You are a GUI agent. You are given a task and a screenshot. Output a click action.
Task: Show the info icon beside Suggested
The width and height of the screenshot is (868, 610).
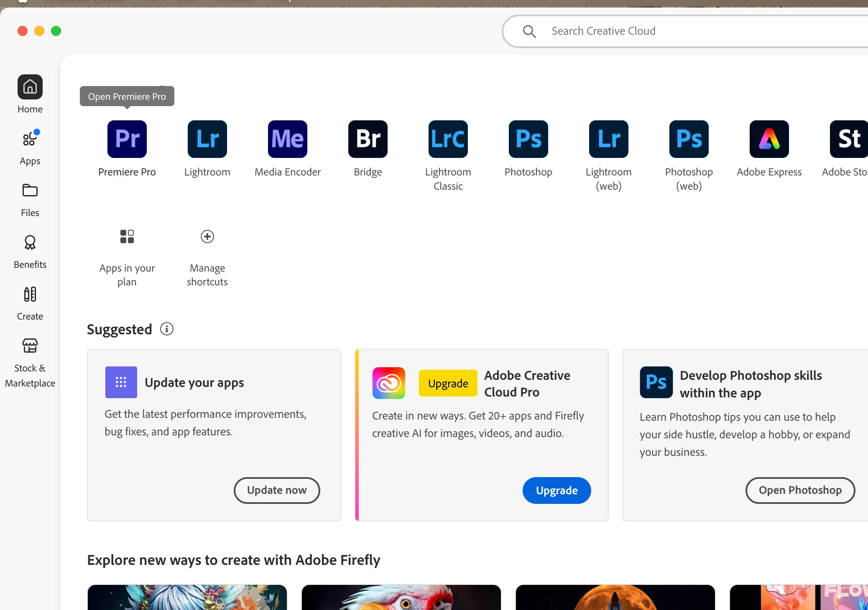(x=166, y=329)
